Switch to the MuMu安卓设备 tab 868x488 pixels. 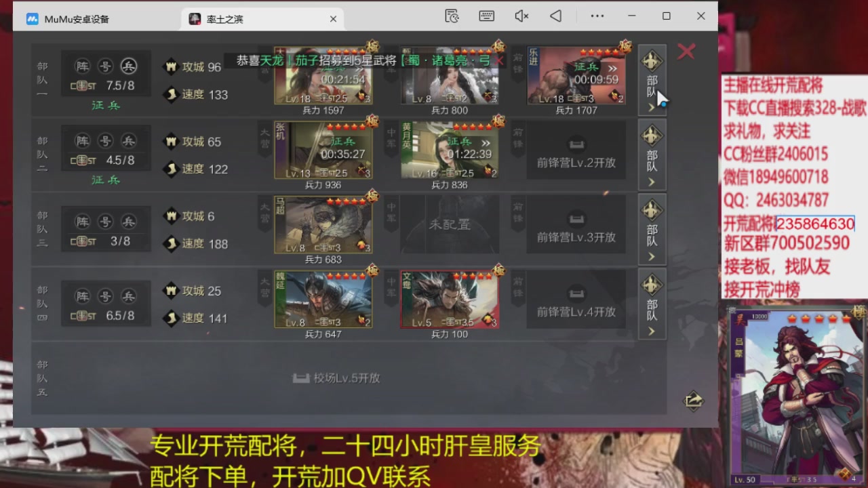(x=77, y=19)
